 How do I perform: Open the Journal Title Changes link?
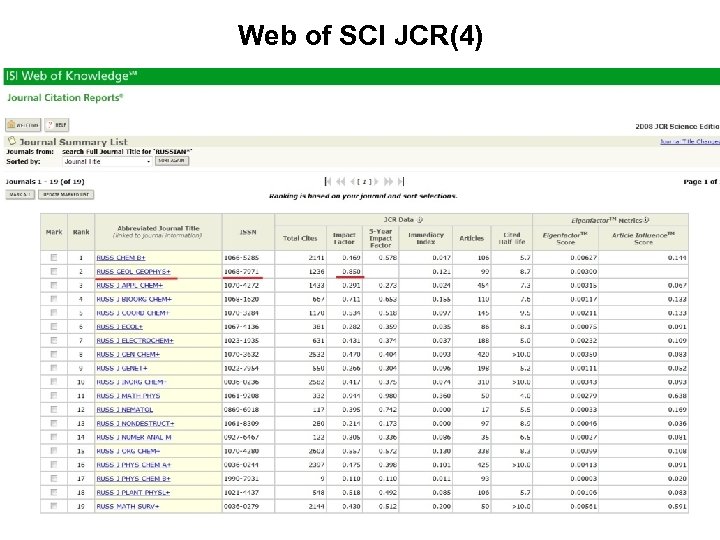(x=690, y=141)
